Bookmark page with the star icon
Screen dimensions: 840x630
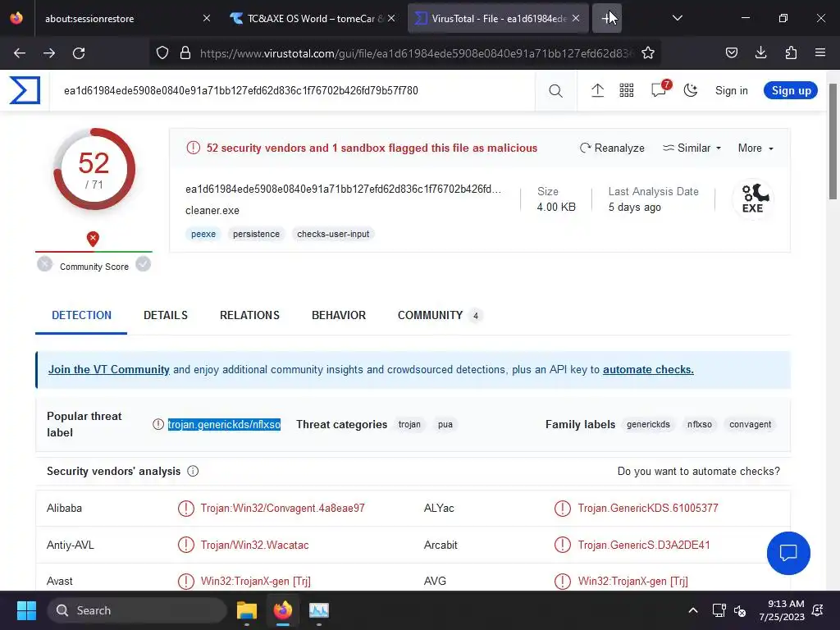pos(648,52)
